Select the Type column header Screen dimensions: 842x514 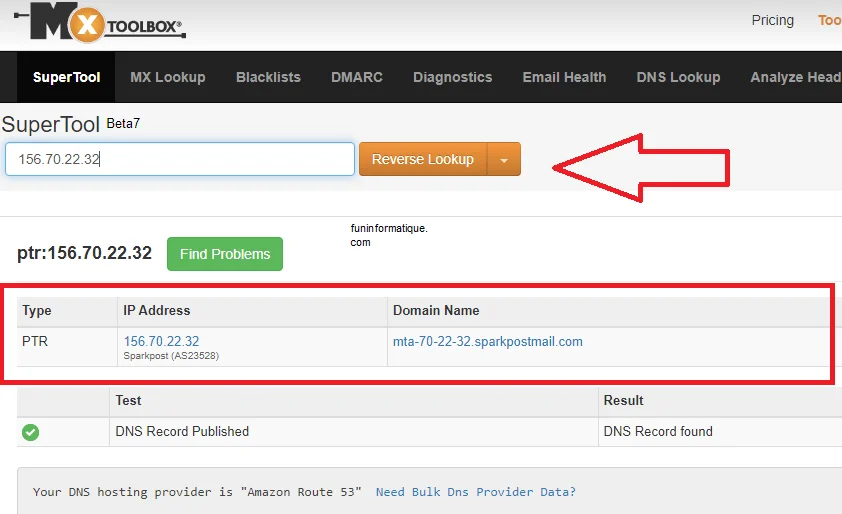click(x=37, y=310)
